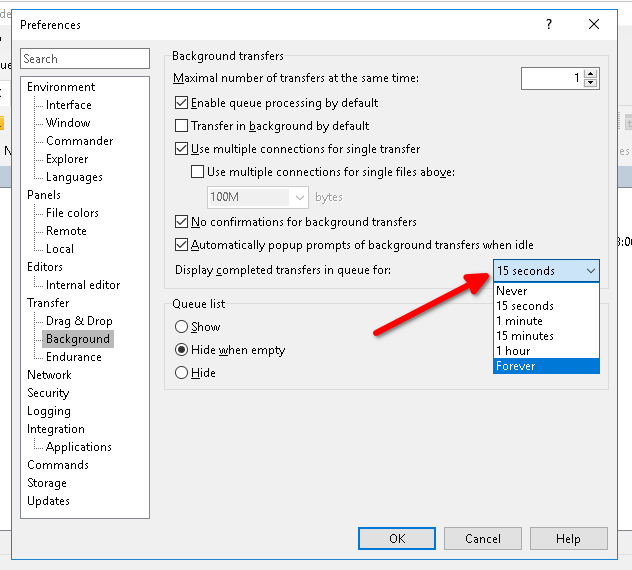
Task: Select the Show queue list radio button
Action: coord(182,327)
